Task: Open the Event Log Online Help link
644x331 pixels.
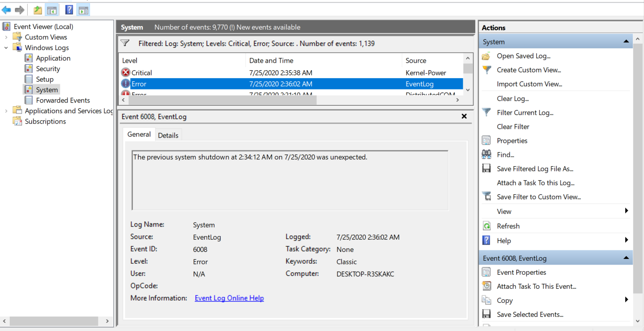Action: 229,298
